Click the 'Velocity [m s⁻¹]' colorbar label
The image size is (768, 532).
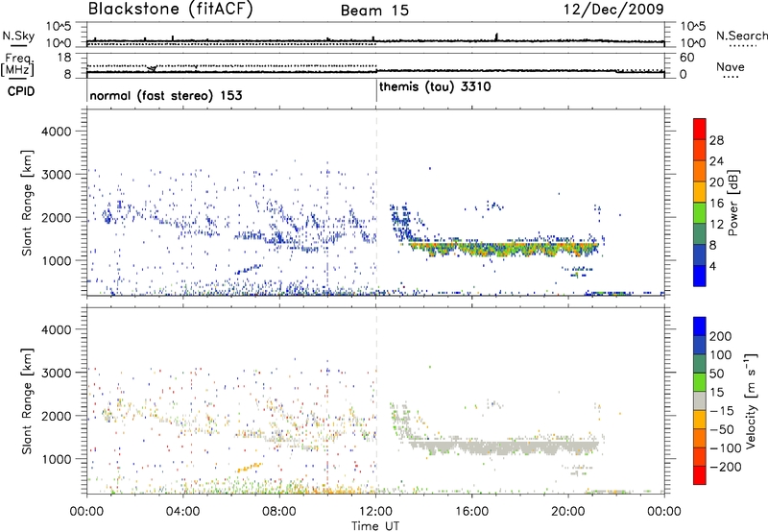(x=750, y=400)
